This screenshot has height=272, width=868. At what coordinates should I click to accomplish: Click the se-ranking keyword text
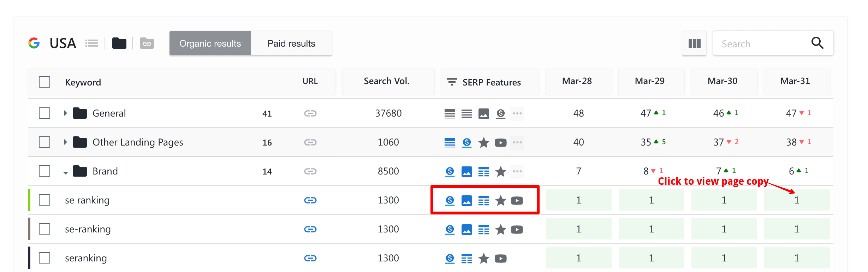88,229
